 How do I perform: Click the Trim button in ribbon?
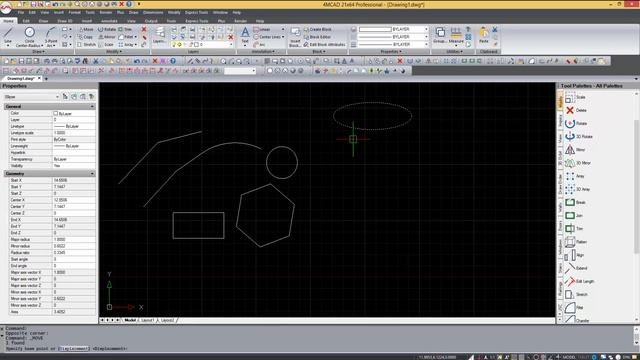tap(125, 29)
